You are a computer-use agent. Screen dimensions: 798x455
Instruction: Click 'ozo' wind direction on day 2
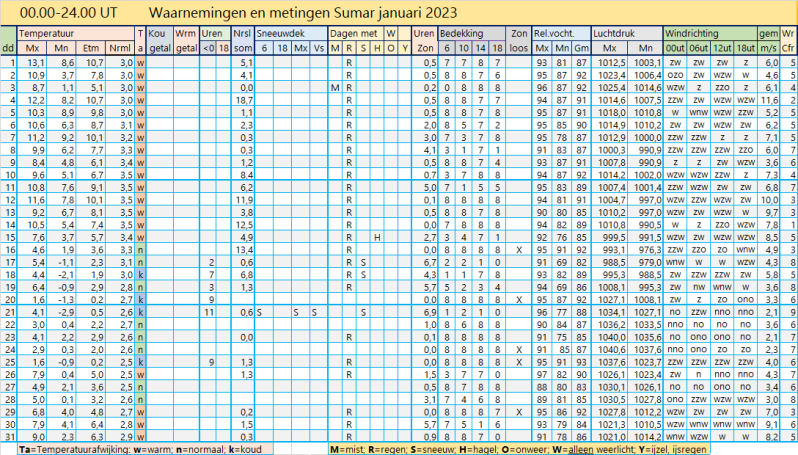tap(675, 75)
